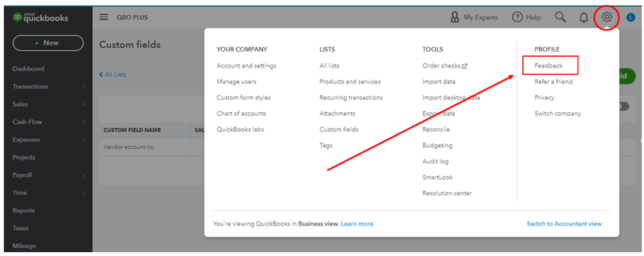Expand Expenses sidebar chevron

tap(84, 140)
